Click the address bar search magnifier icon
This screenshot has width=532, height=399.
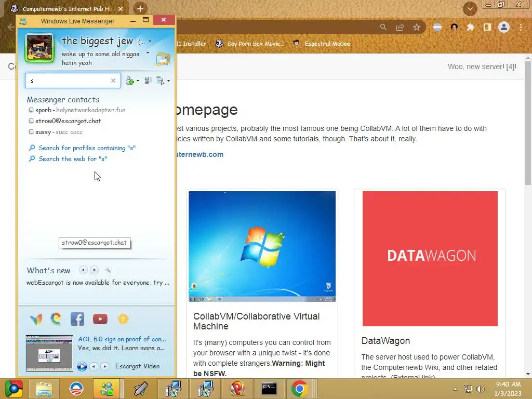click(383, 27)
